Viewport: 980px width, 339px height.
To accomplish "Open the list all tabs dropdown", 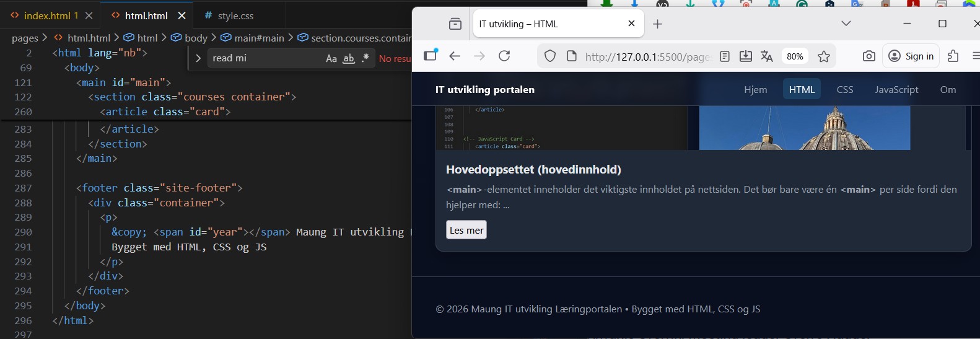I will [x=846, y=24].
